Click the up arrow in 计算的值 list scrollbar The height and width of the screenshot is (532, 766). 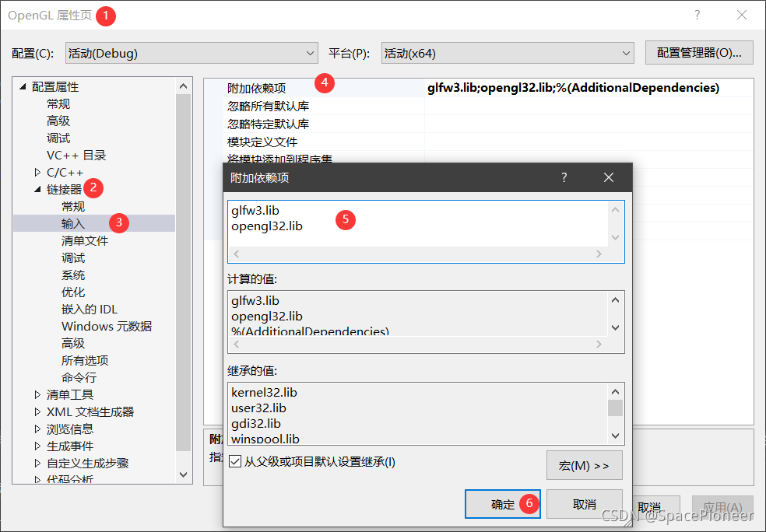[615, 299]
